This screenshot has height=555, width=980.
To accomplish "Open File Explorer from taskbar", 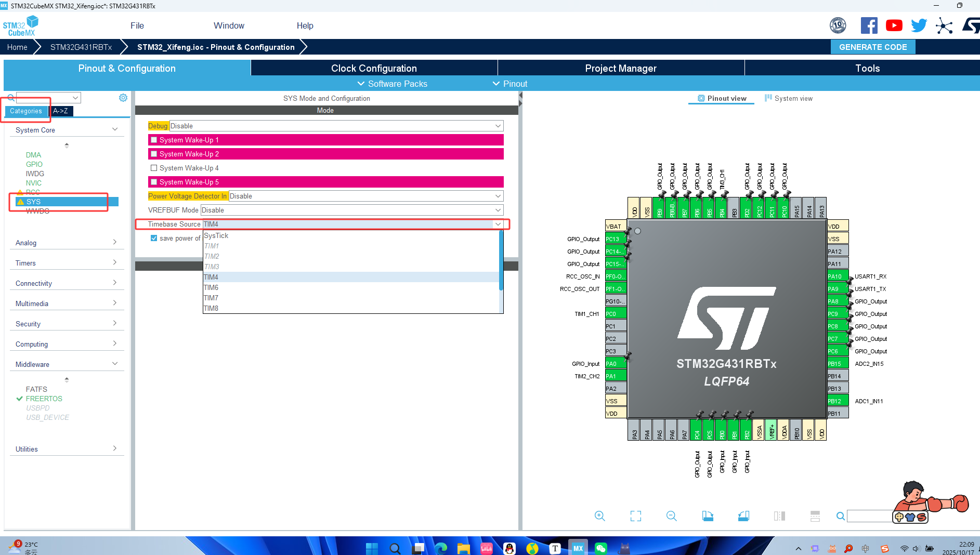I will pyautogui.click(x=463, y=548).
